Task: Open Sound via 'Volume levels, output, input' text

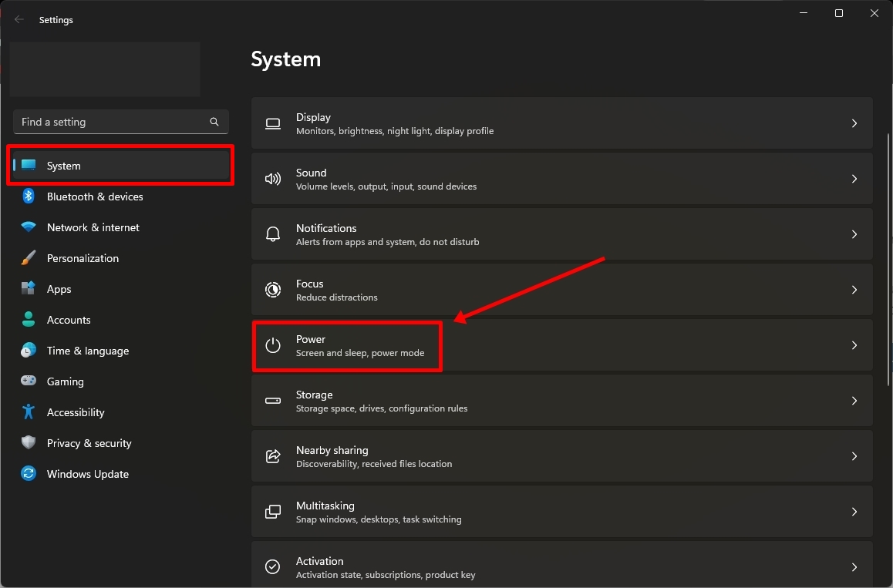Action: point(386,186)
